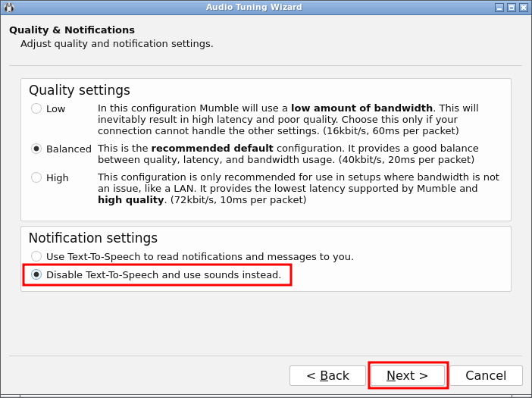The width and height of the screenshot is (532, 398).
Task: Maximize the Audio Tuning Wizard window
Action: coord(512,8)
